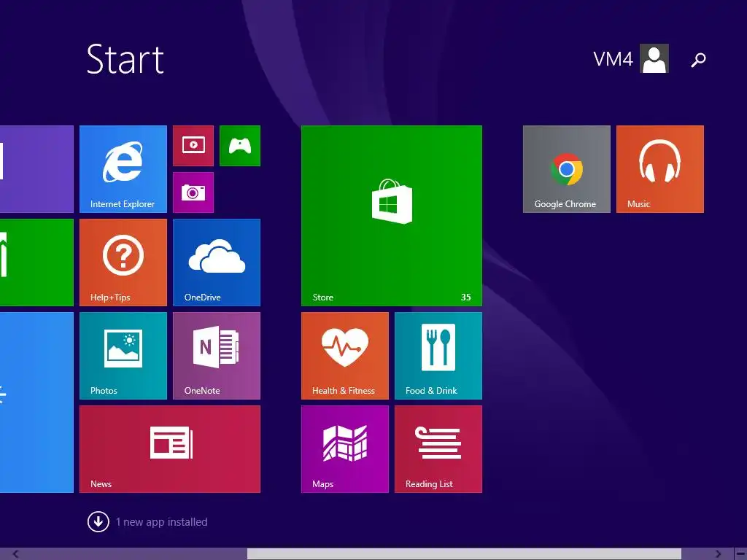The image size is (747, 560).
Task: Open the Video app small tile
Action: click(x=193, y=146)
